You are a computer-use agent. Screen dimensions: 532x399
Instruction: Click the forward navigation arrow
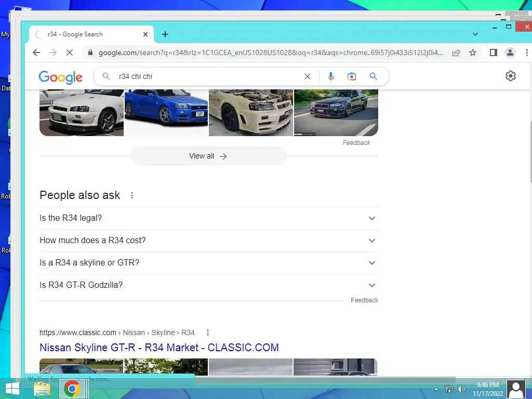tap(53, 52)
